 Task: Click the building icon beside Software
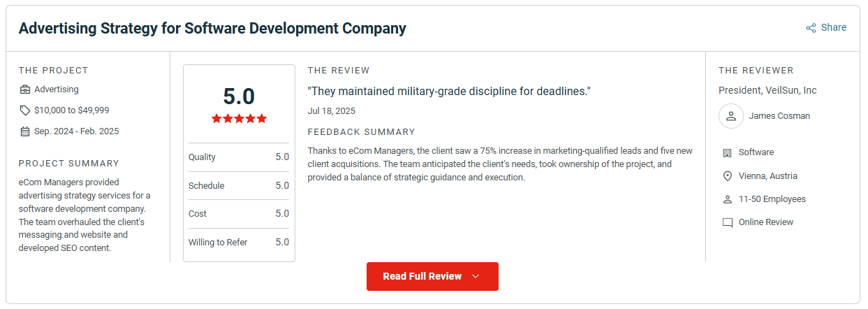[727, 152]
